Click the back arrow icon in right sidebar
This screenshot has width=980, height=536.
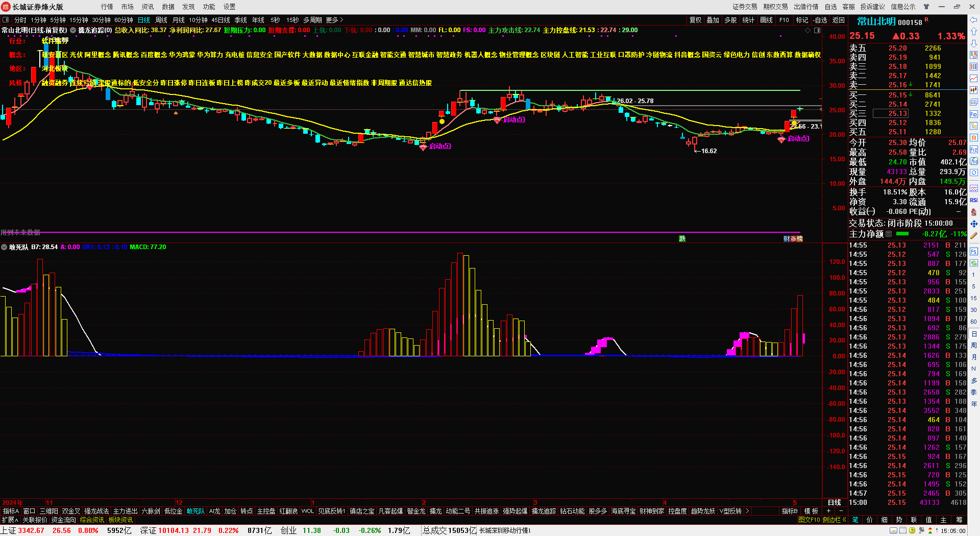974,20
